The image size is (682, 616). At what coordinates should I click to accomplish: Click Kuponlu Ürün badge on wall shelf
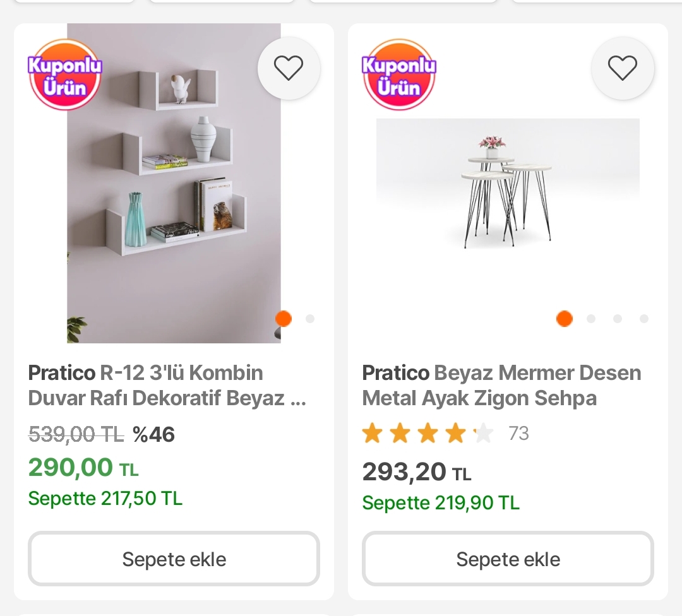[x=65, y=74]
